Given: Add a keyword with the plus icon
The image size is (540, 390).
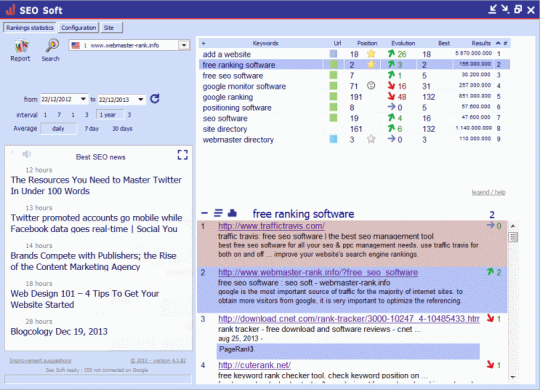Looking at the screenshot, I should click(204, 43).
